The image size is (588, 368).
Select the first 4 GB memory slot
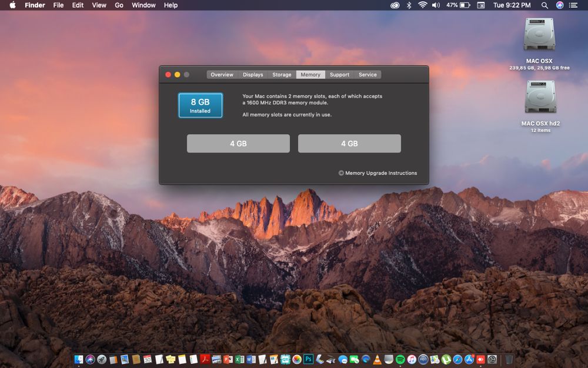click(x=239, y=144)
